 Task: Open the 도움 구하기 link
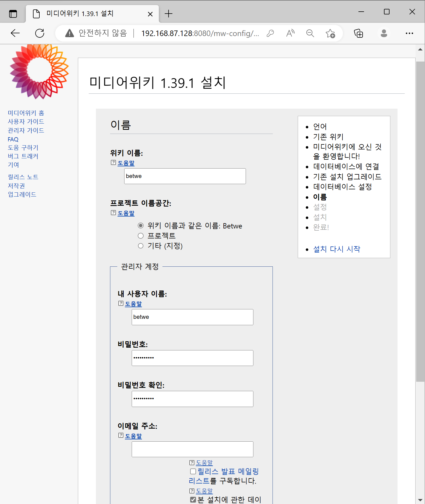pos(23,147)
